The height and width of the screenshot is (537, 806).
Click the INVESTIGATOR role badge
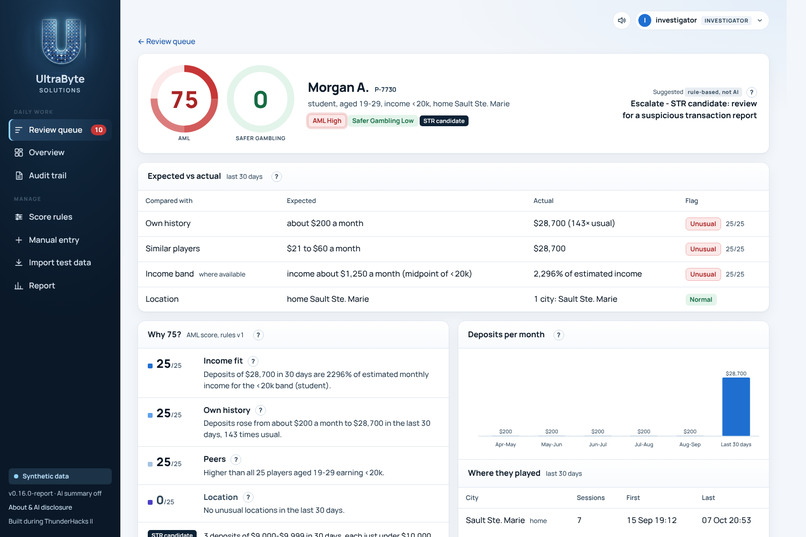(x=726, y=21)
